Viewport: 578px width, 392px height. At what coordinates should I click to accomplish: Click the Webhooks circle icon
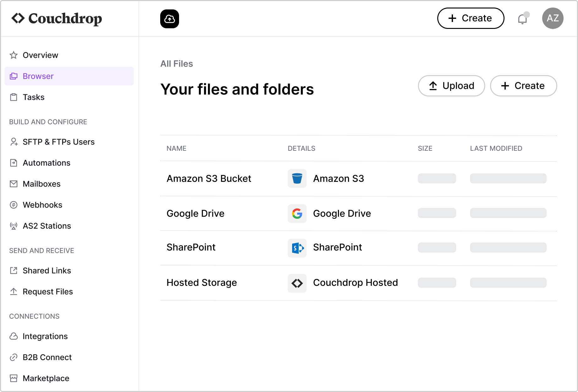[14, 205]
